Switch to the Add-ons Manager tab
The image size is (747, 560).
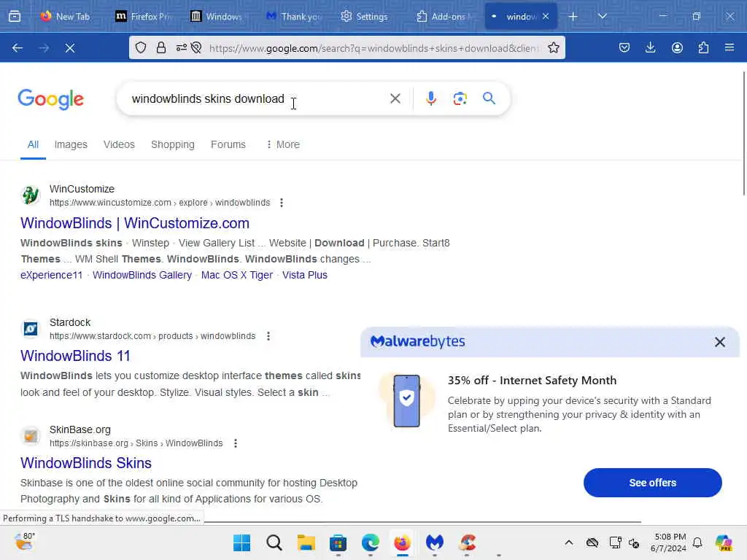[x=443, y=16]
